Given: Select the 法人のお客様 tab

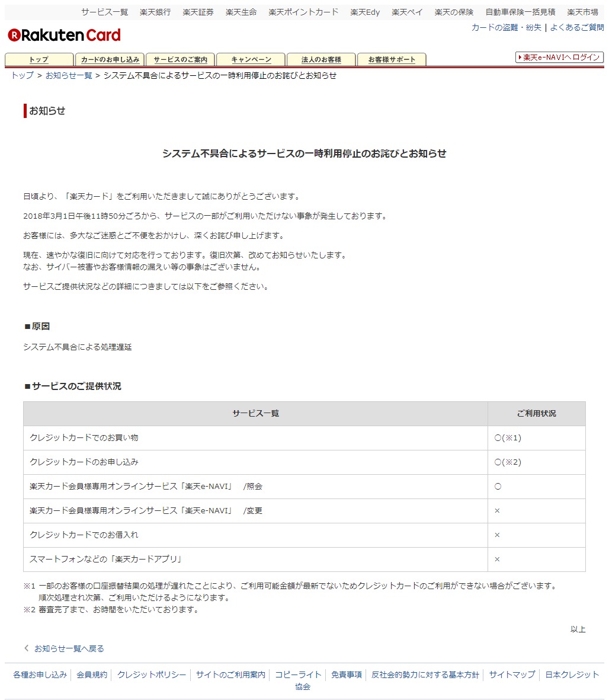Looking at the screenshot, I should (x=321, y=59).
